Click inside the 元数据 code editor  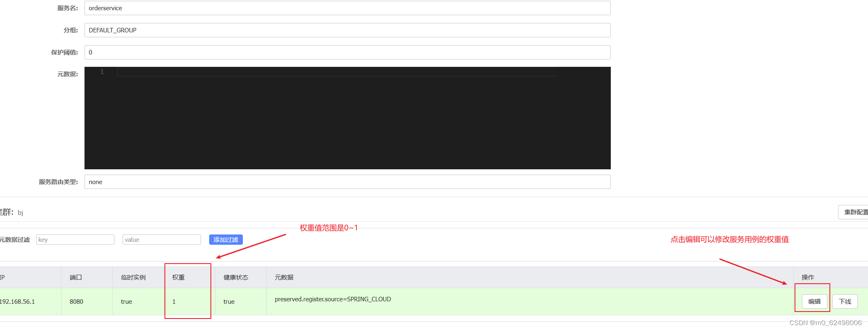(x=347, y=118)
